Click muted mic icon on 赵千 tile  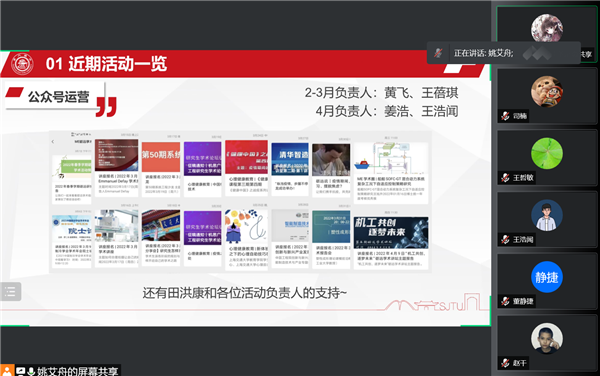(x=505, y=363)
